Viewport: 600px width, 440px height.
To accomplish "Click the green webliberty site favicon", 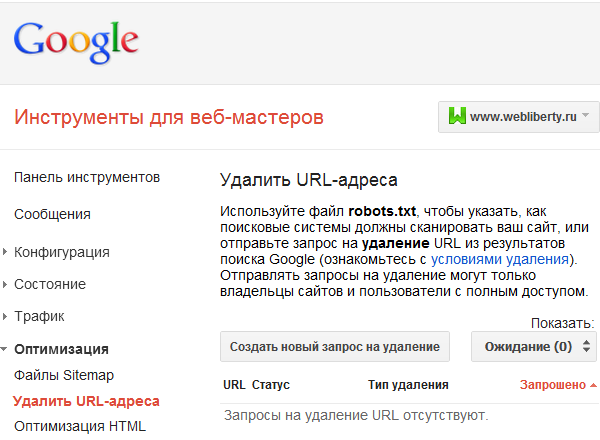I will pos(457,116).
